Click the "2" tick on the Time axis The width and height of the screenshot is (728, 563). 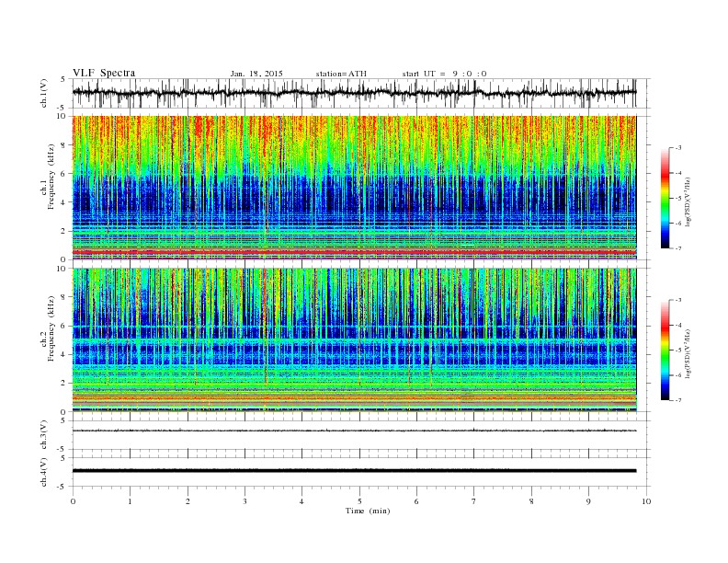coord(188,501)
